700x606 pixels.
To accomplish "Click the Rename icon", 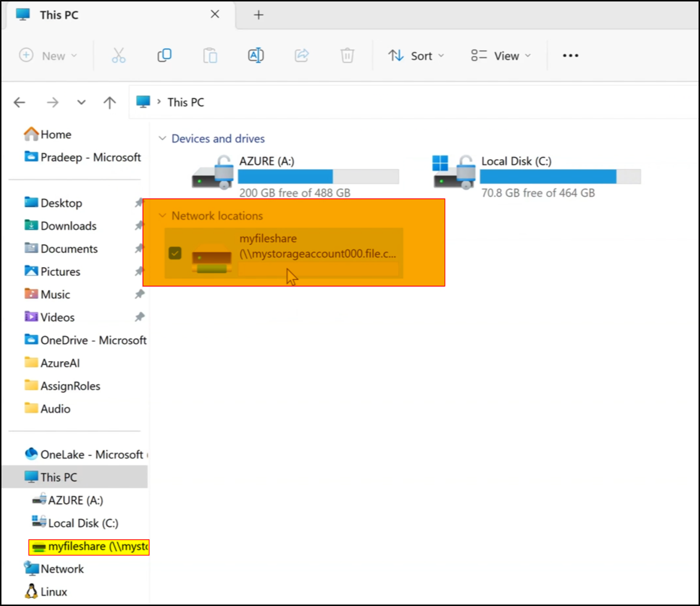I will (x=256, y=55).
